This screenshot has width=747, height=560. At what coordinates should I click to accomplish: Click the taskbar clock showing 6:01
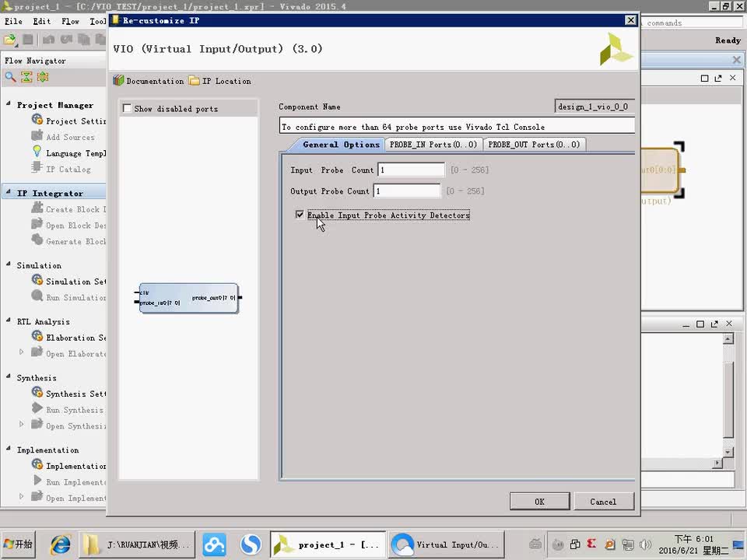[x=693, y=538]
